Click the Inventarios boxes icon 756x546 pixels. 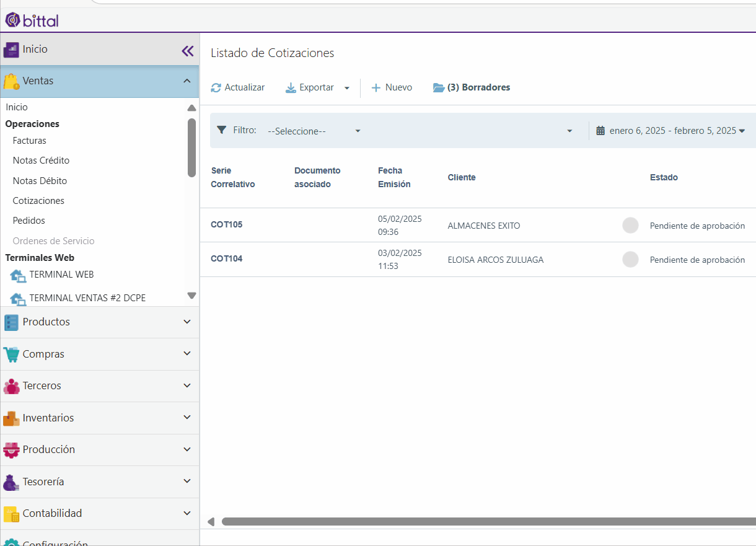(x=11, y=418)
